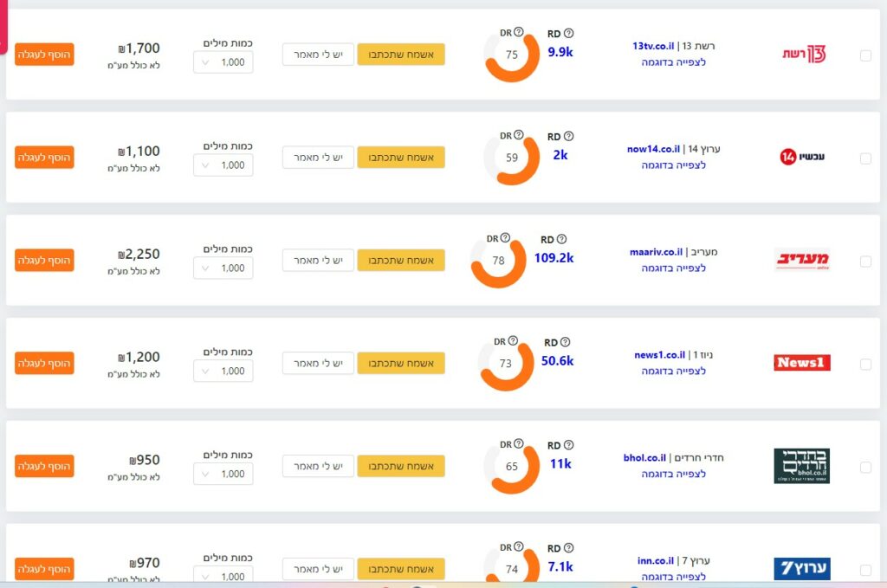Open the 1,000 words dropdown for news1
Image resolution: width=887 pixels, height=588 pixels.
[x=223, y=371]
